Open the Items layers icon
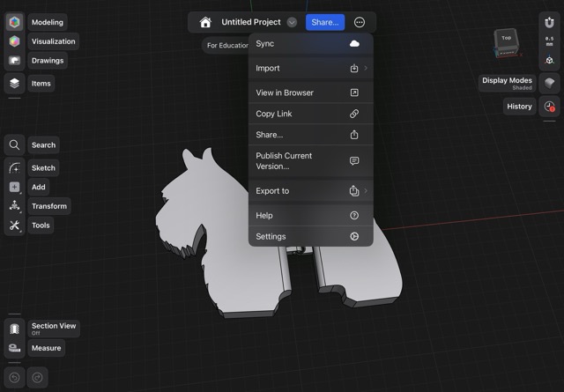Screen dimensions: 564x392 tap(14, 84)
